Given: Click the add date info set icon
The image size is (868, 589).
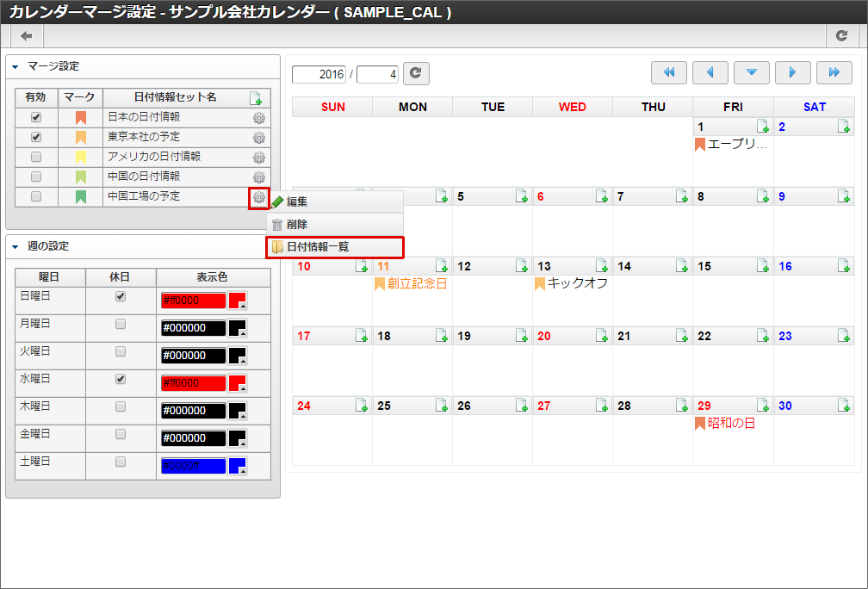Looking at the screenshot, I should coord(256,98).
